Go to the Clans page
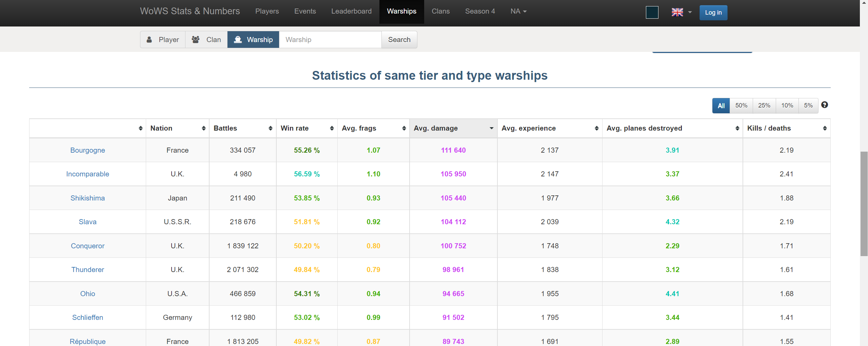The width and height of the screenshot is (868, 346). [x=440, y=11]
